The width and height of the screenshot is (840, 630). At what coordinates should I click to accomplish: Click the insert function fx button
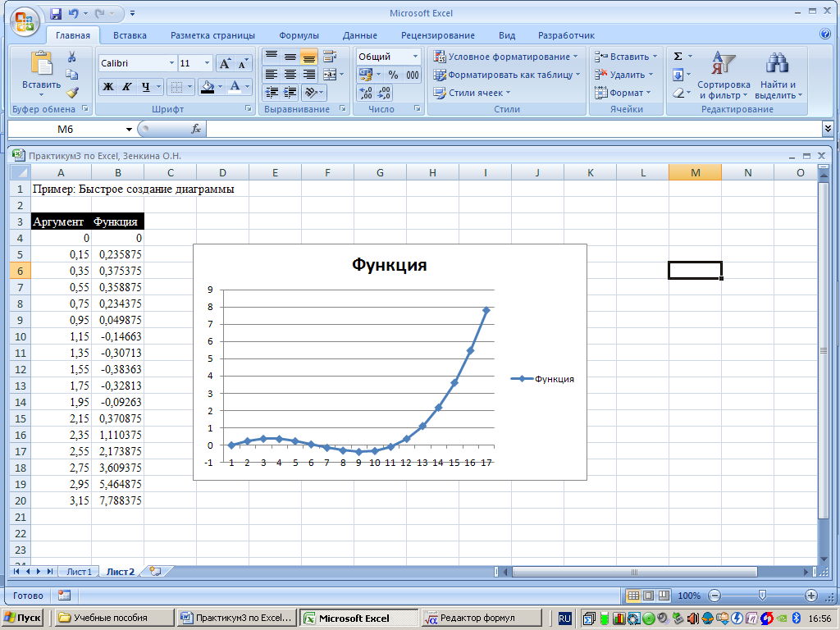(196, 129)
